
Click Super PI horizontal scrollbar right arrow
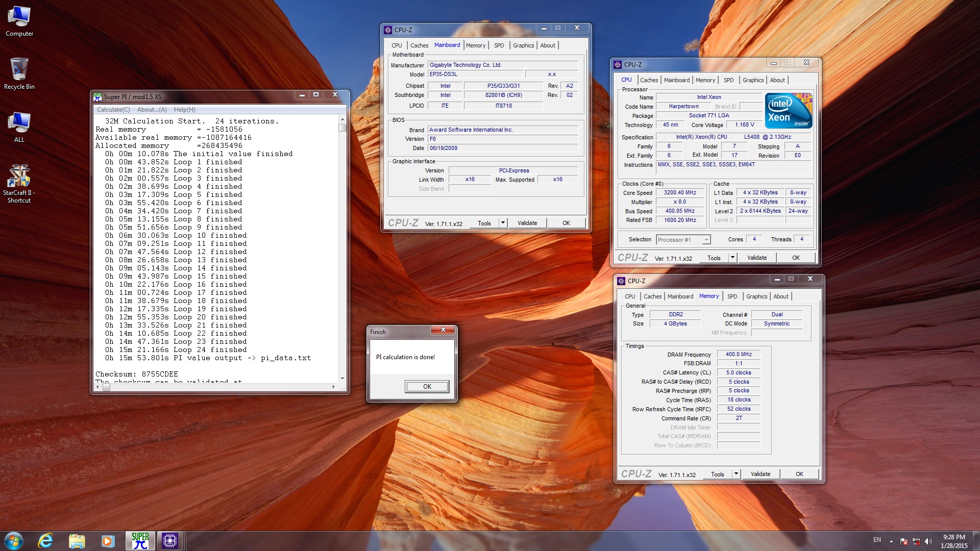[x=334, y=387]
